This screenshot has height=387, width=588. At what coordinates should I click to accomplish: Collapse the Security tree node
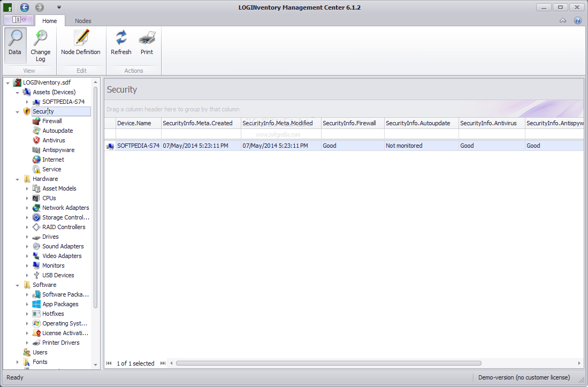click(17, 112)
